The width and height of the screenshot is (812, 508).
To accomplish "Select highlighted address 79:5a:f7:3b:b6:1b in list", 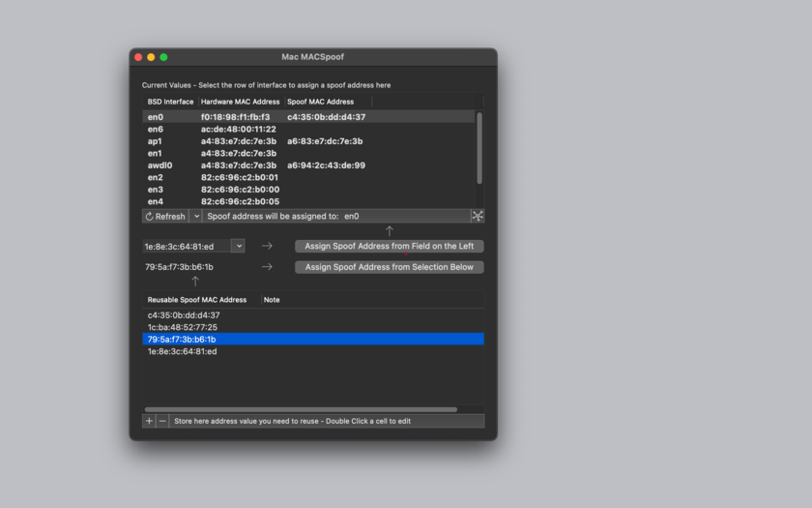I will pos(313,339).
